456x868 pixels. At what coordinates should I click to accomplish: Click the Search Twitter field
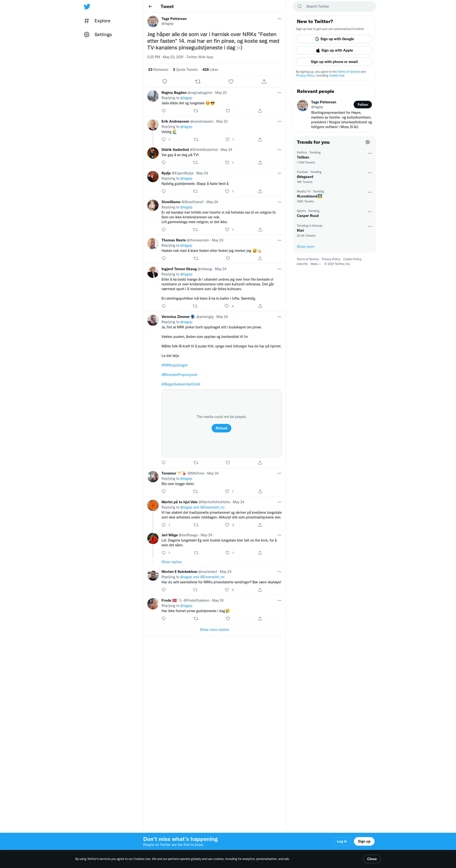334,6
